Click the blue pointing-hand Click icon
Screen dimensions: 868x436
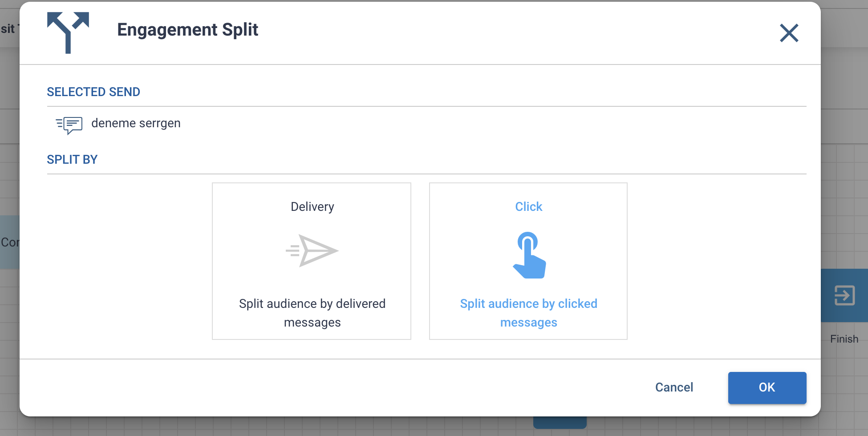point(529,255)
